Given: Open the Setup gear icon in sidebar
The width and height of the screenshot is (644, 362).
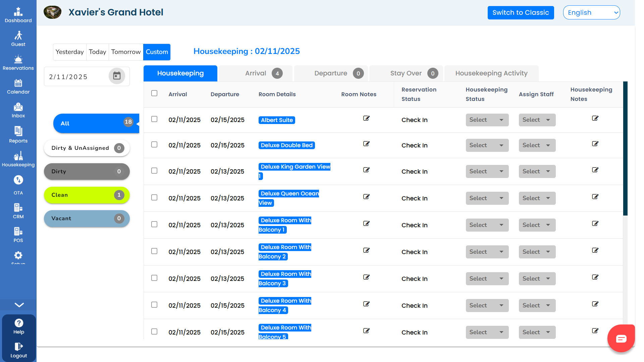Looking at the screenshot, I should pyautogui.click(x=18, y=255).
